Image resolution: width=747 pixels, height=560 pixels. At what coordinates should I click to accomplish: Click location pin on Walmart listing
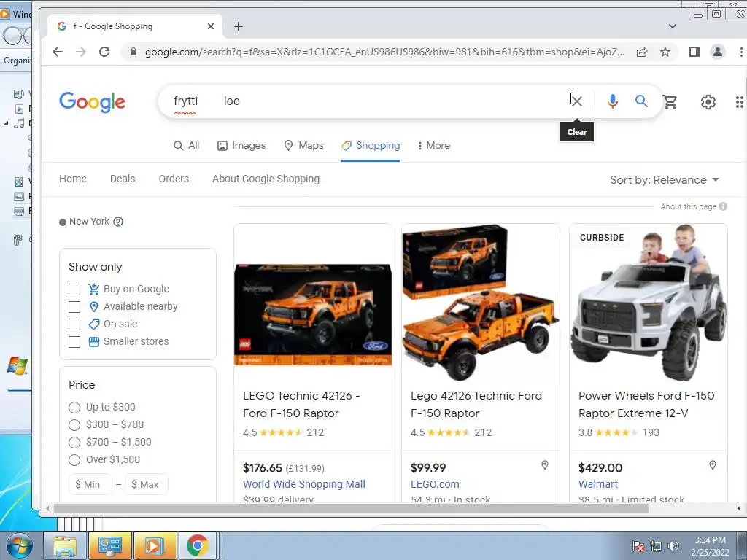coord(712,465)
